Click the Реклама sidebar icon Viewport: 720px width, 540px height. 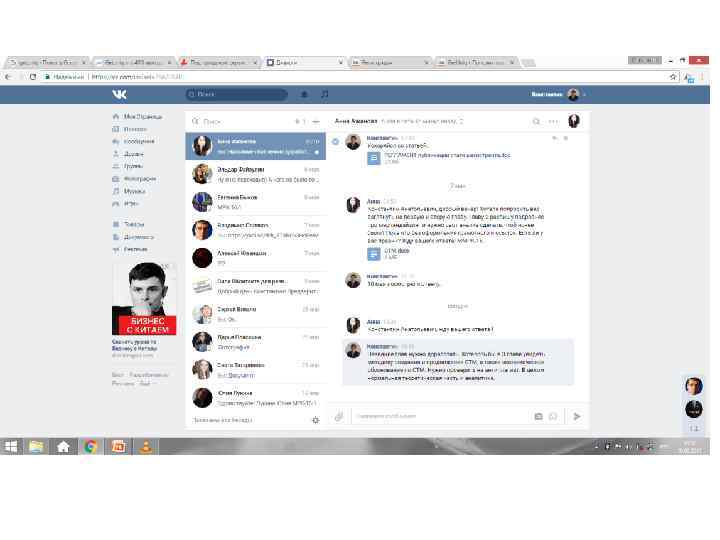(116, 249)
